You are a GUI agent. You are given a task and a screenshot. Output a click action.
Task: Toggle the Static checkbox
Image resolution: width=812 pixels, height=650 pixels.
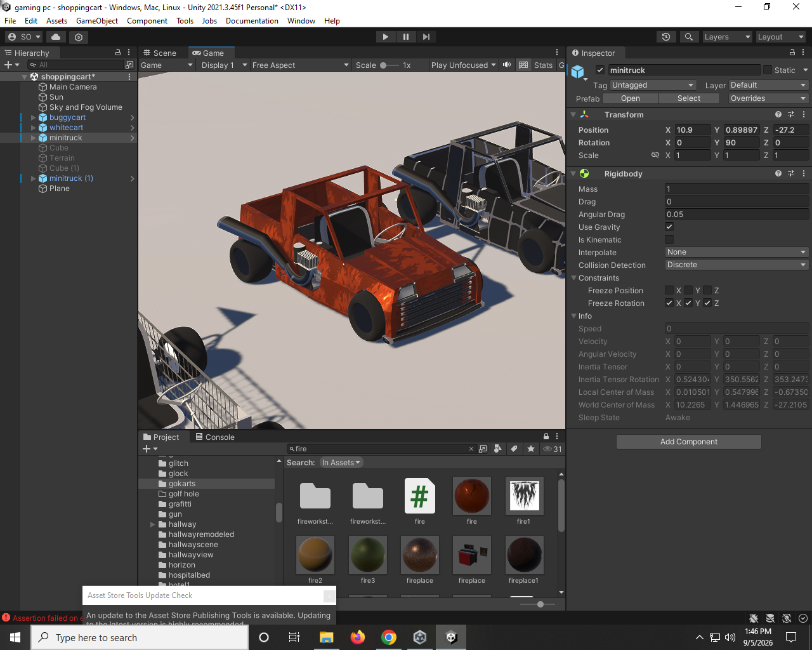(x=768, y=70)
